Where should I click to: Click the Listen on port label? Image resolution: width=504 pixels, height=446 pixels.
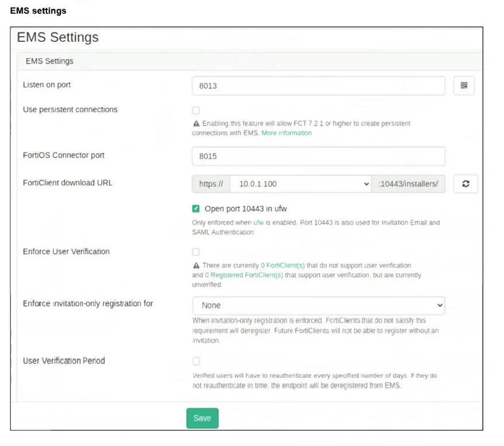pyautogui.click(x=46, y=85)
